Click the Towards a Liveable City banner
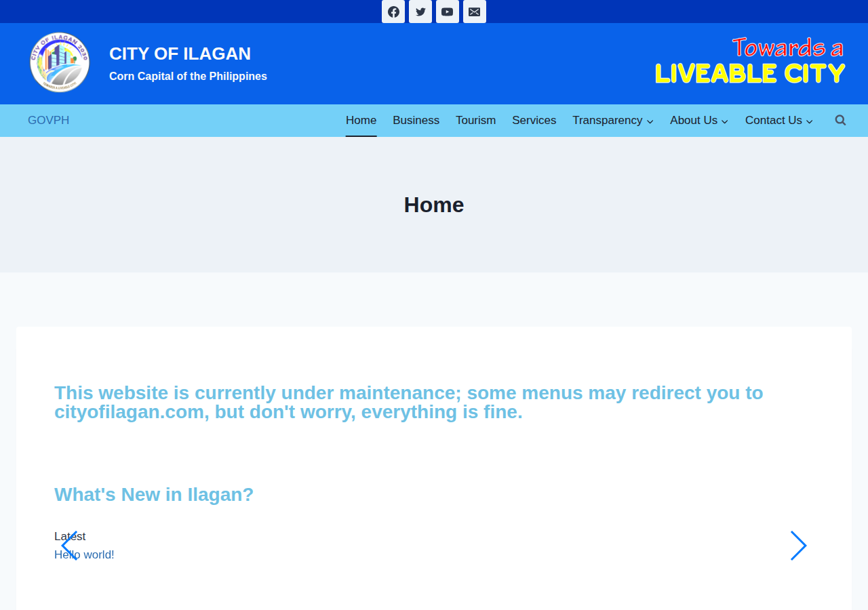 pyautogui.click(x=750, y=61)
